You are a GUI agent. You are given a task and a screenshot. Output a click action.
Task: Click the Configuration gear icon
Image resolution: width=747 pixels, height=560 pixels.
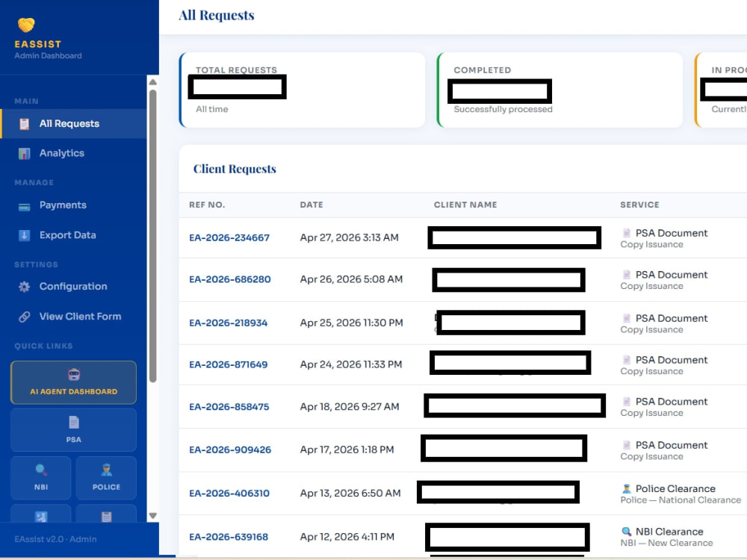pyautogui.click(x=25, y=287)
